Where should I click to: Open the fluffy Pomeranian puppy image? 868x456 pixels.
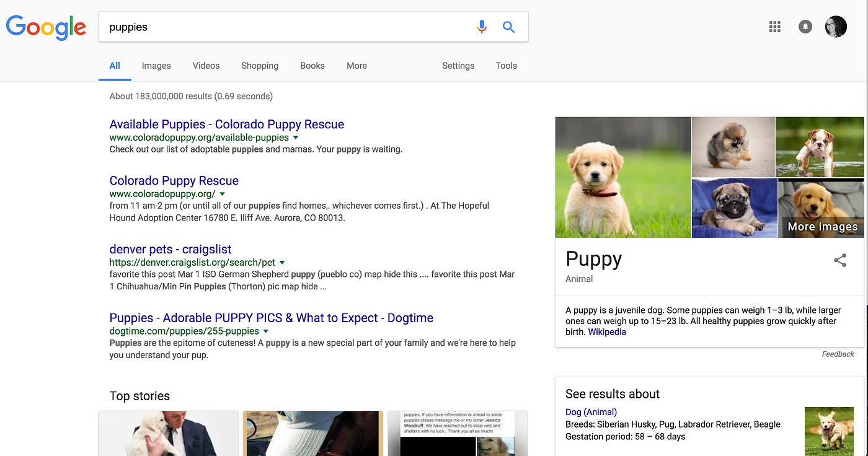pyautogui.click(x=733, y=147)
